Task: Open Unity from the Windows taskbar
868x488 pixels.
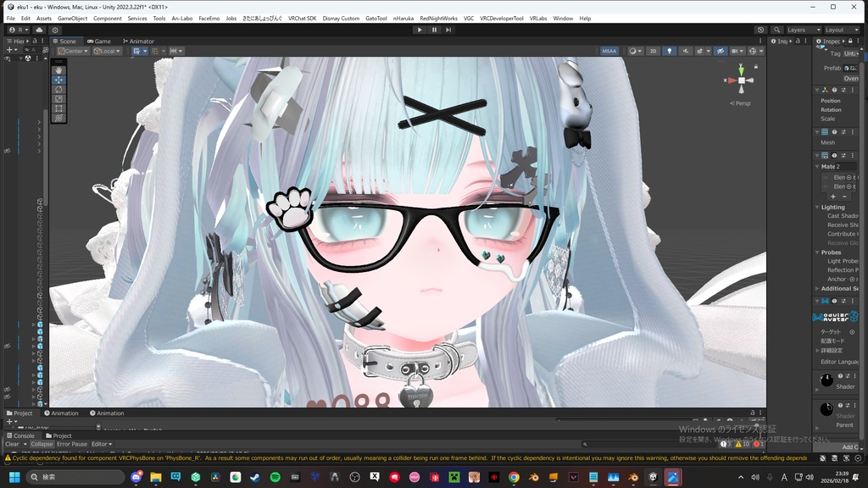Action: click(651, 479)
